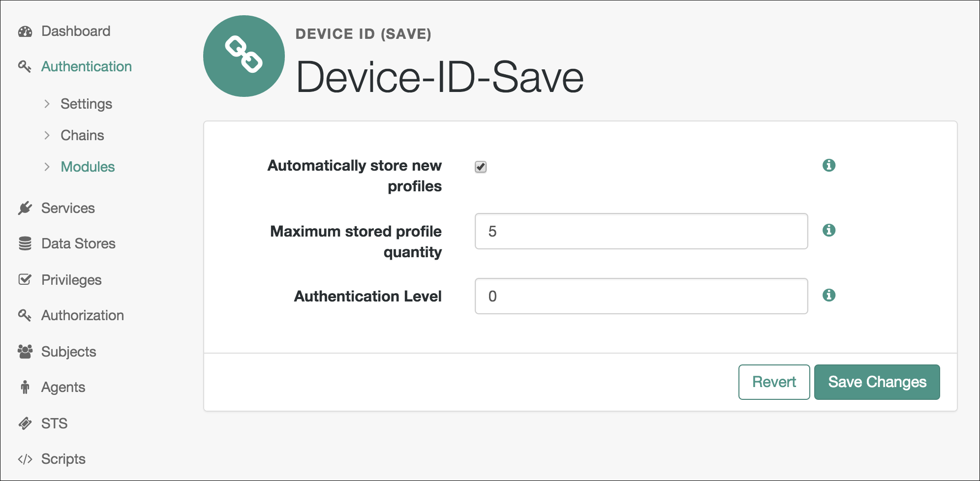Uncheck Automatically store new profiles checkbox
The image size is (980, 481).
coord(481,167)
